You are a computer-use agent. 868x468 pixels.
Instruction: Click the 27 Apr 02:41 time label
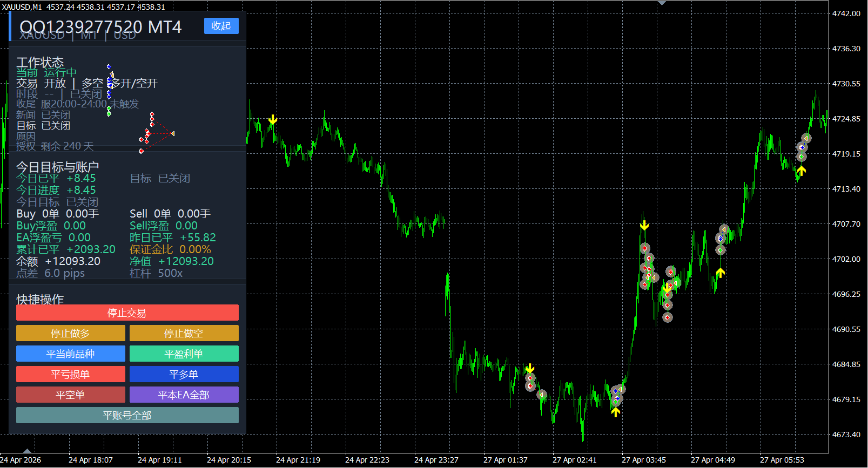pyautogui.click(x=575, y=460)
